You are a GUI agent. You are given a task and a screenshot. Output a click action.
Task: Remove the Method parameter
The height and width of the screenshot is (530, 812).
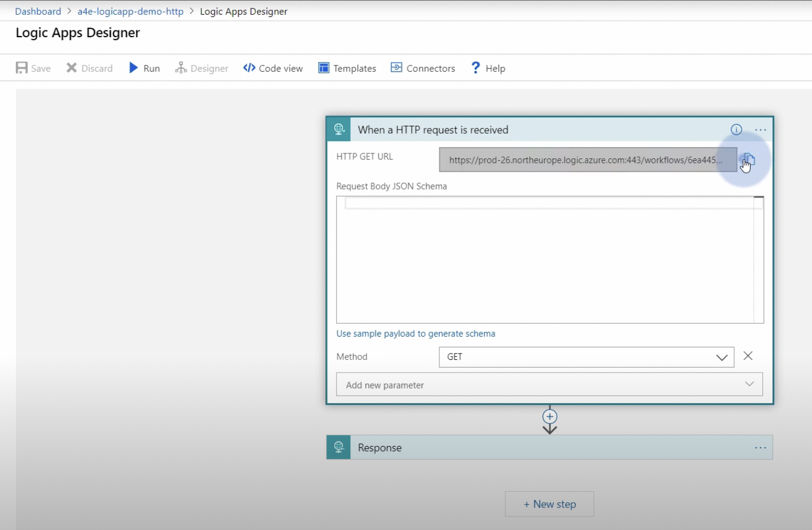point(748,356)
